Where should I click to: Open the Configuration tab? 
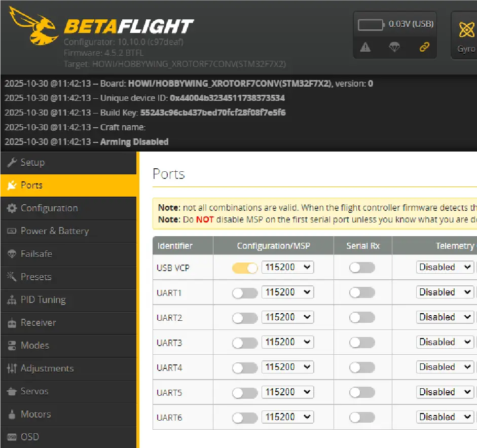coord(49,208)
